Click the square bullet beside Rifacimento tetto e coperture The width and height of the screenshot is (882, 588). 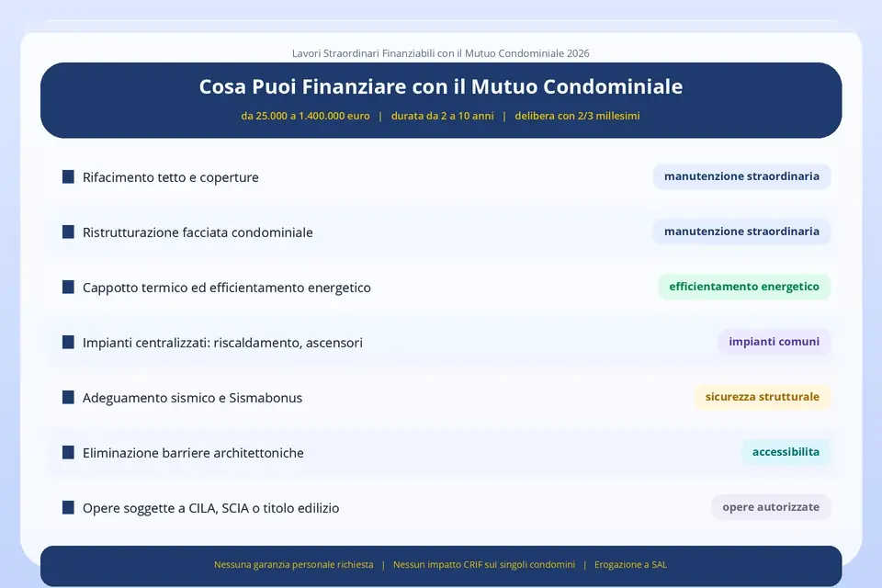tap(68, 176)
